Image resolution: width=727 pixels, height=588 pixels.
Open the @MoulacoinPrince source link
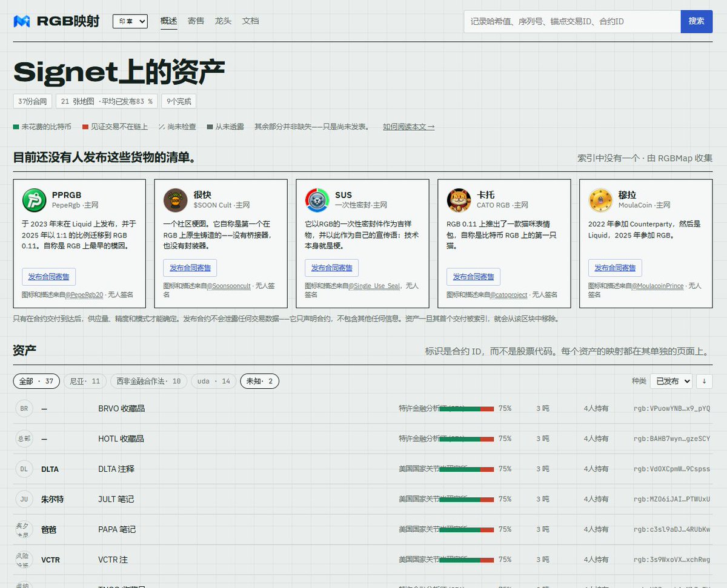658,286
